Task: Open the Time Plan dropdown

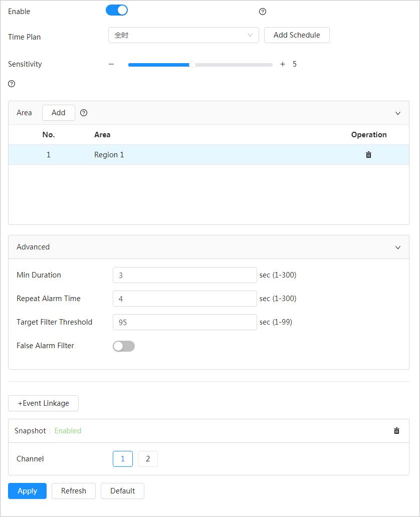Action: [183, 35]
